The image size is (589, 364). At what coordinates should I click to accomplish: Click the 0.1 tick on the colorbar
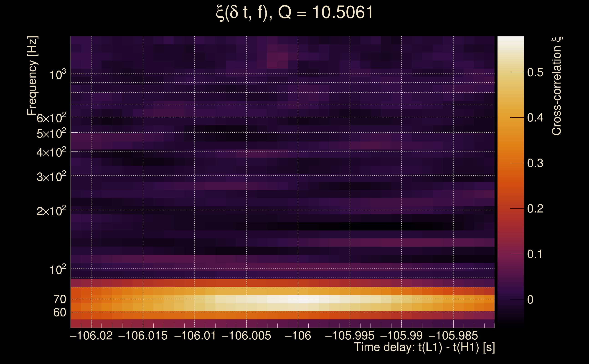535,254
